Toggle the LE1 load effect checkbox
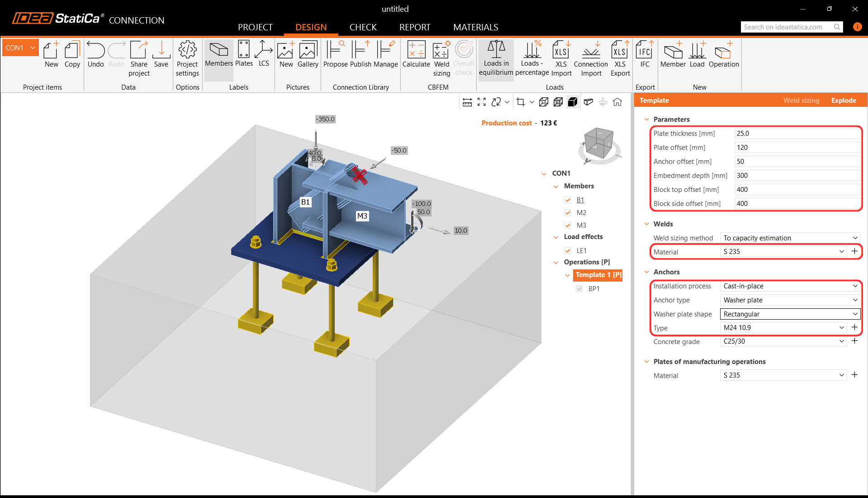The height and width of the screenshot is (498, 868). (568, 251)
